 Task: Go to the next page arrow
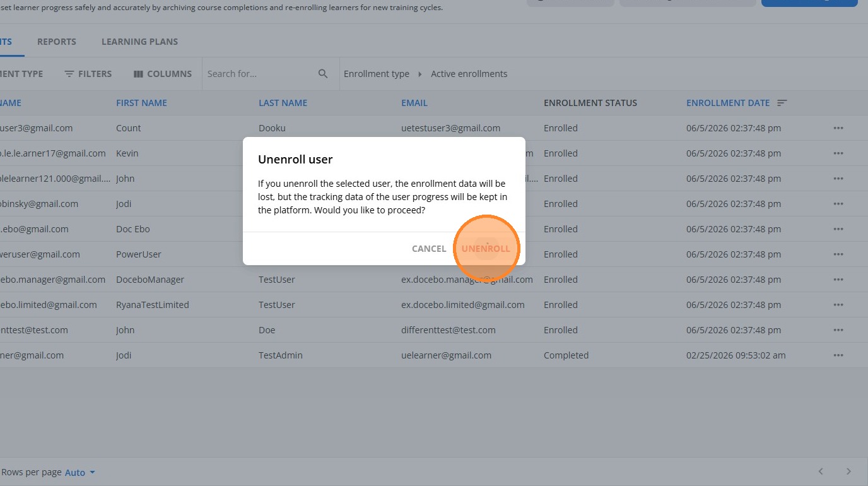click(x=848, y=471)
